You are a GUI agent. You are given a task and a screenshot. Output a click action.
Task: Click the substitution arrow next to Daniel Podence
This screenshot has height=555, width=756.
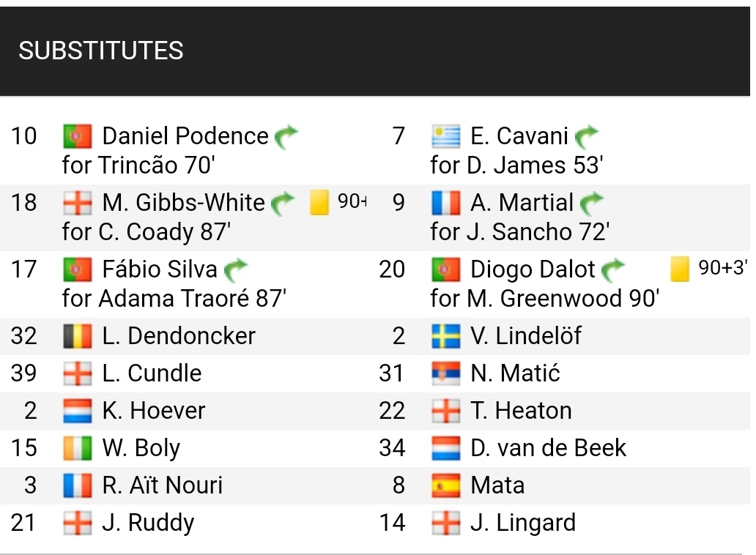coord(286,137)
